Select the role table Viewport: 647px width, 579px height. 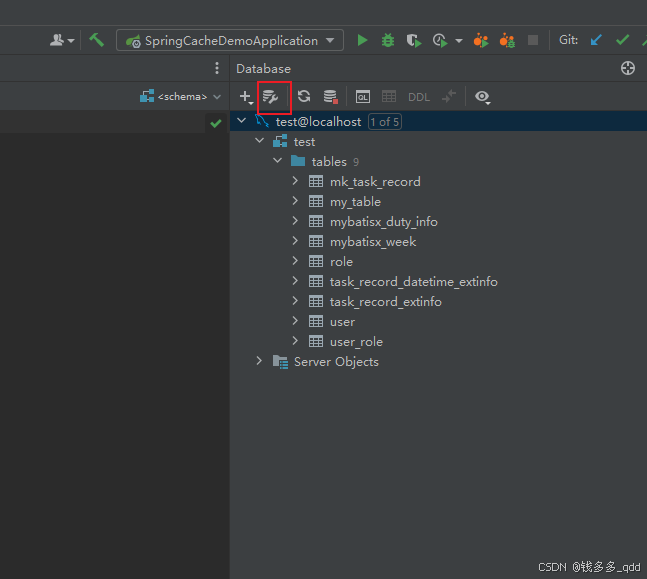tap(341, 262)
